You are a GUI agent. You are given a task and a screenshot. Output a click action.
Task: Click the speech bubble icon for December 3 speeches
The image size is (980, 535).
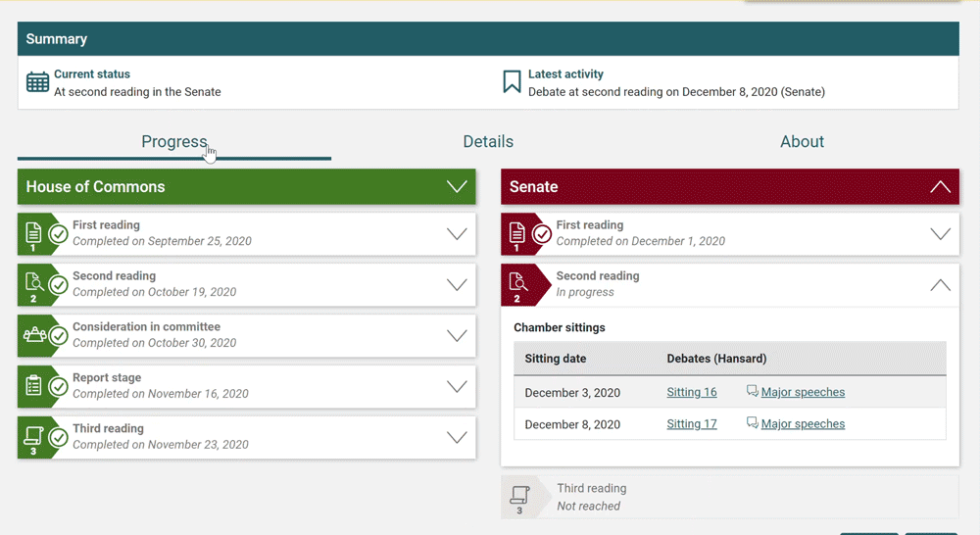point(752,392)
